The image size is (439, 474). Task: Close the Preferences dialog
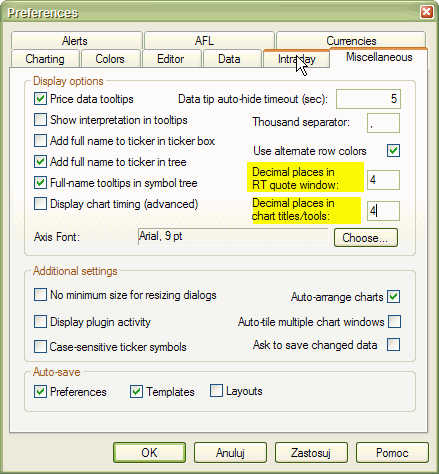tap(427, 12)
